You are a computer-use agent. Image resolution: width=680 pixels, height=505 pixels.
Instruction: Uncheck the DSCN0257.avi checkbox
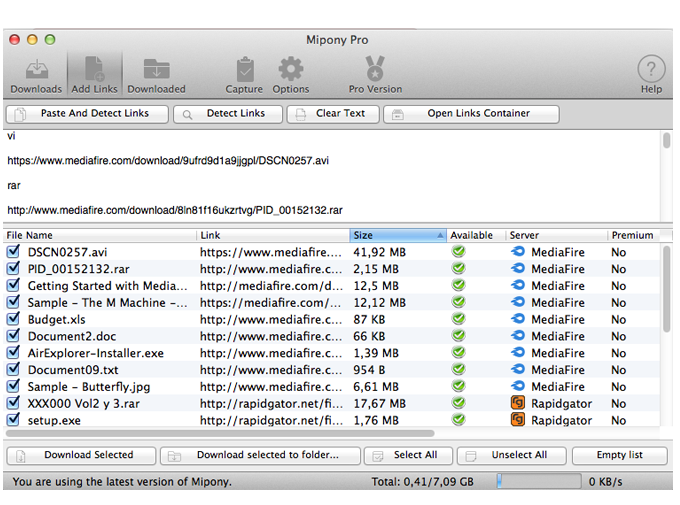click(x=13, y=251)
